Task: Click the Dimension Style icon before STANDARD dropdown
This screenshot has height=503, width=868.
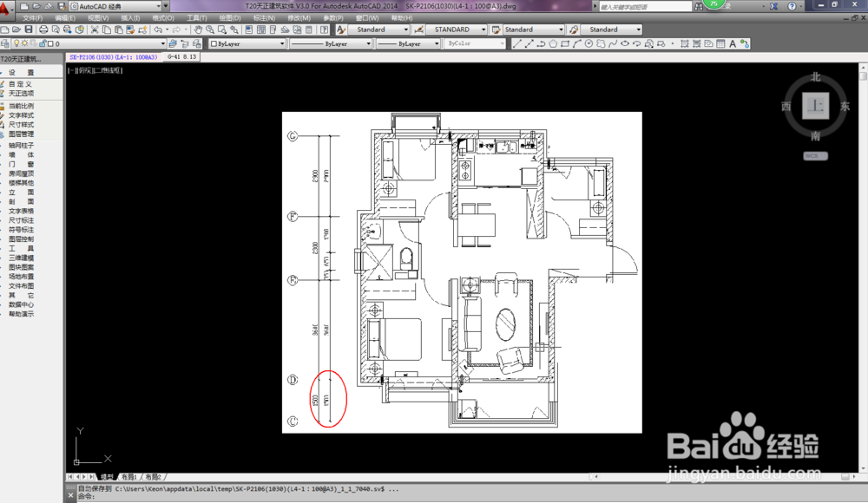Action: (x=419, y=29)
